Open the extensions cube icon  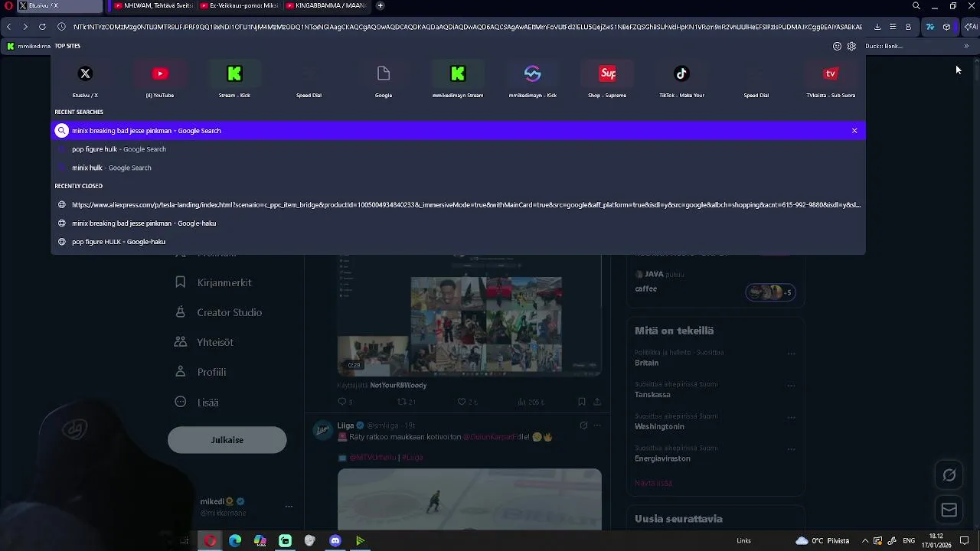(x=947, y=27)
